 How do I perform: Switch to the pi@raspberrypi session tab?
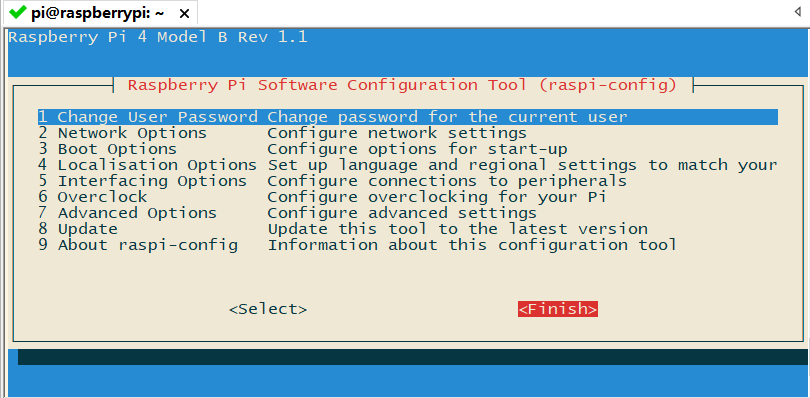97,13
